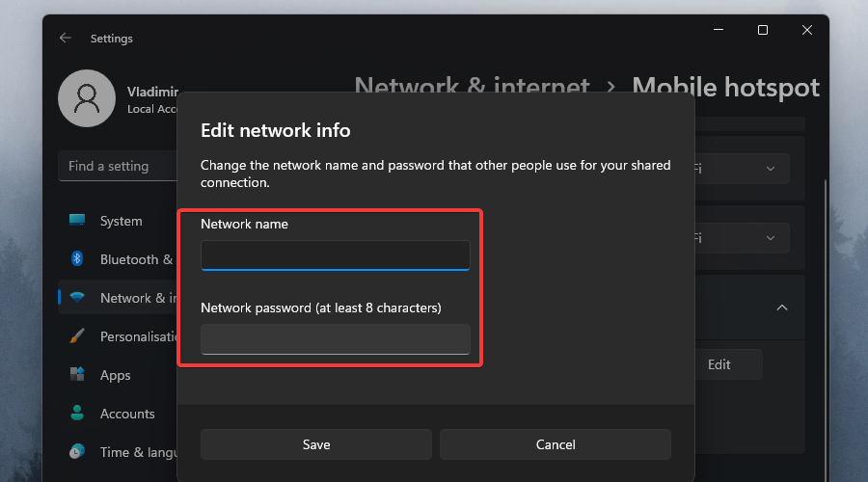The width and height of the screenshot is (868, 482).
Task: Click the Time & language globe icon
Action: point(77,452)
